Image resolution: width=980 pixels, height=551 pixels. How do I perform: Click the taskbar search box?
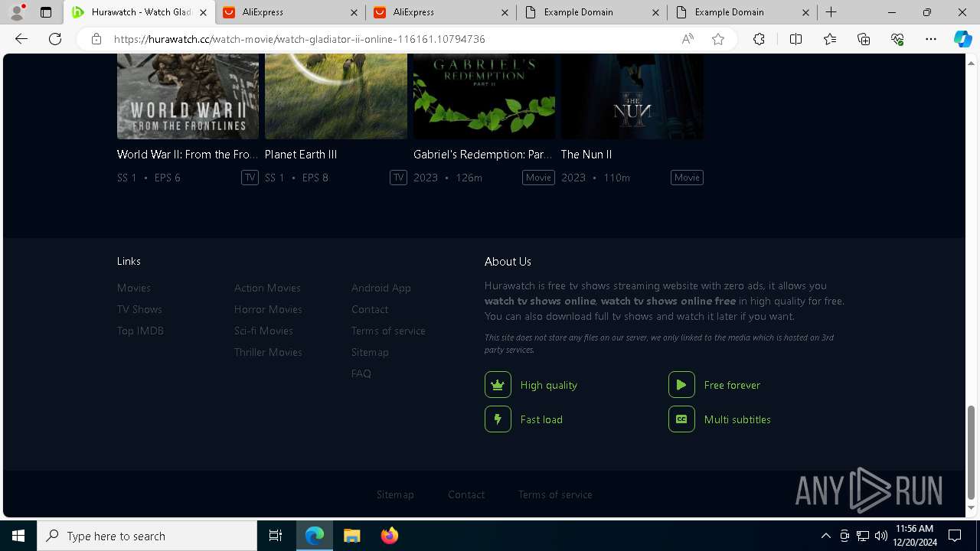[x=147, y=536]
